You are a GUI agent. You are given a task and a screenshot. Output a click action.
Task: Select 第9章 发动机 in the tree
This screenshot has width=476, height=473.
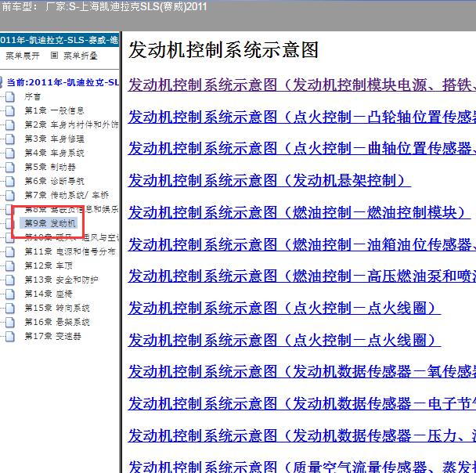(x=50, y=223)
